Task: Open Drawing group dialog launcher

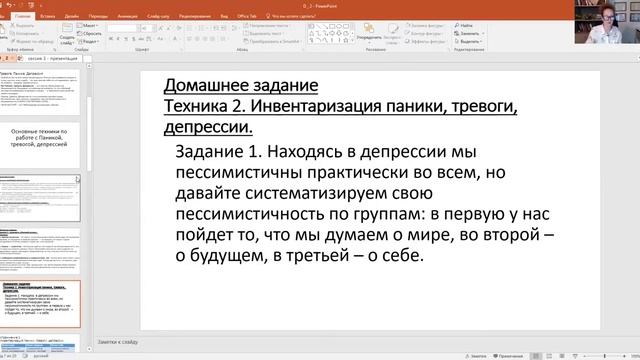Action: point(449,50)
